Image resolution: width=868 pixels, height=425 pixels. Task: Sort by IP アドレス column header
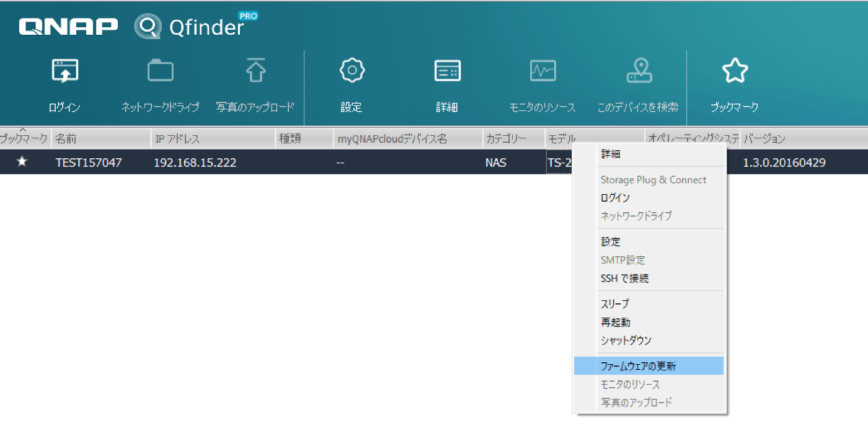[x=213, y=138]
